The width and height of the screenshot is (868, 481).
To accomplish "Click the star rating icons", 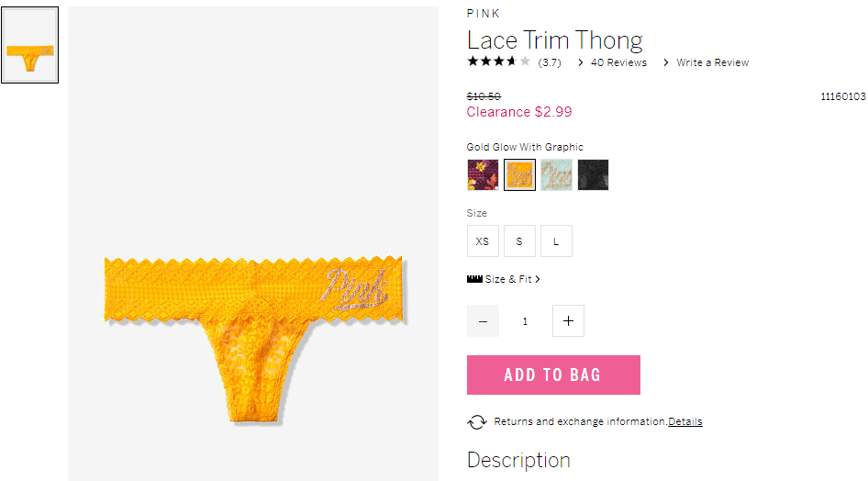I will 498,62.
